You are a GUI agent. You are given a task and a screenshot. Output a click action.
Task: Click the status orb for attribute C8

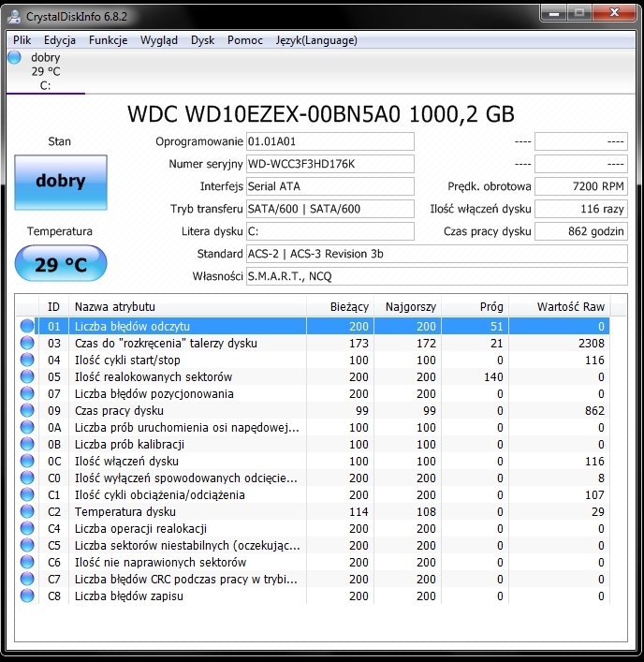[27, 596]
